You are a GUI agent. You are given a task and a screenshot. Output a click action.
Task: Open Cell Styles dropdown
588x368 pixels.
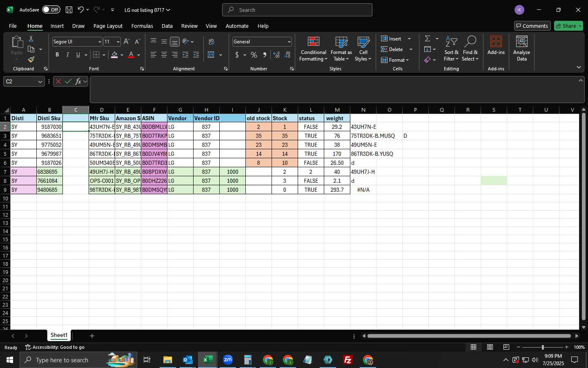pos(363,49)
